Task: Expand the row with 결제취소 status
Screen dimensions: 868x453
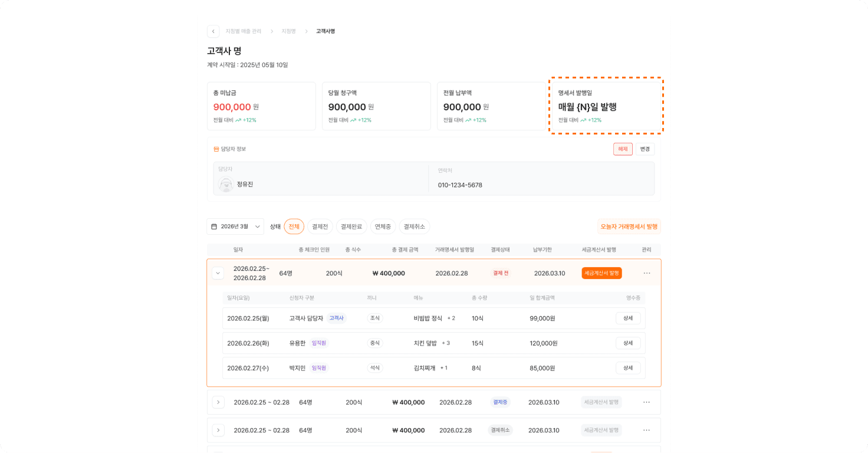Action: tap(218, 431)
